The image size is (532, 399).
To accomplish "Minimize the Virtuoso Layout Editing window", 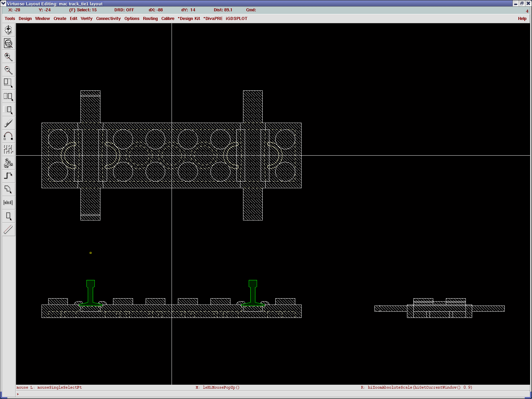I will [x=516, y=3].
